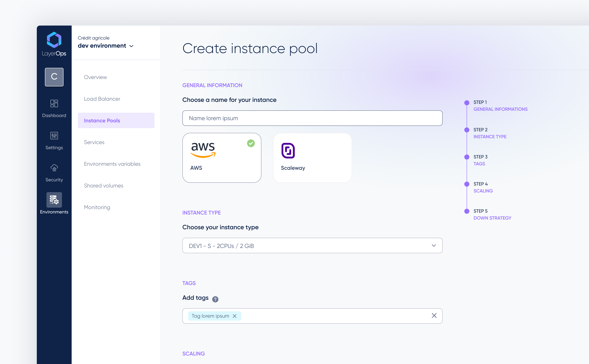
Task: Remove the Tag lorem ipsum chip
Action: (x=234, y=316)
